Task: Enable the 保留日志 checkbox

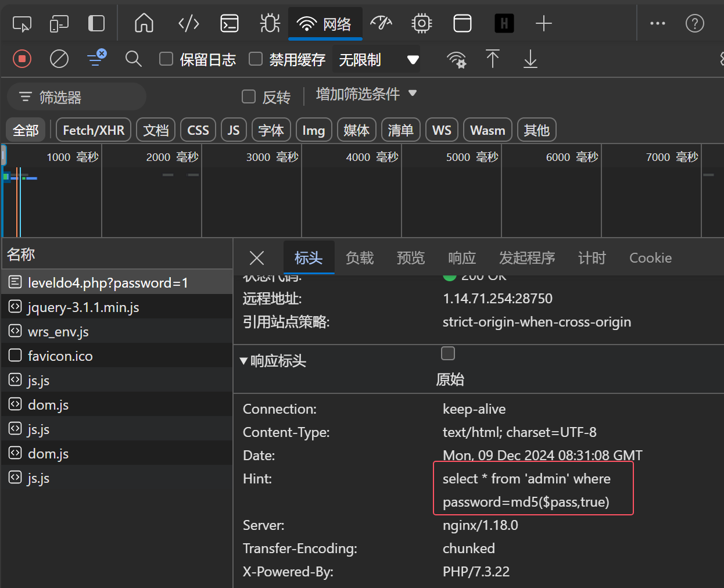Action: [166, 59]
